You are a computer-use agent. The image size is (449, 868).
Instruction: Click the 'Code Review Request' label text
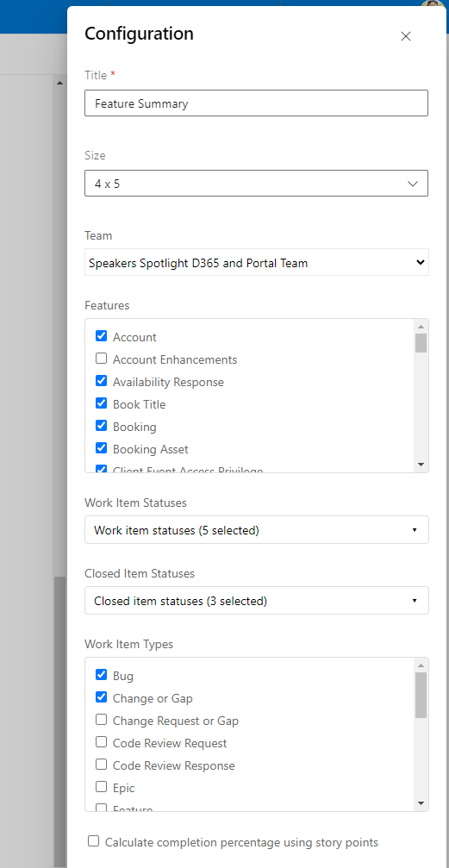(170, 744)
